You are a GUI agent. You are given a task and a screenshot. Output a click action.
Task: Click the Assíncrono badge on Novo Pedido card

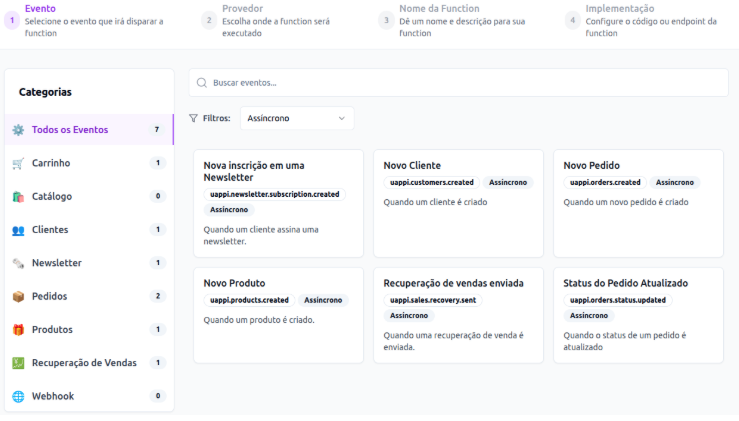[x=674, y=182]
